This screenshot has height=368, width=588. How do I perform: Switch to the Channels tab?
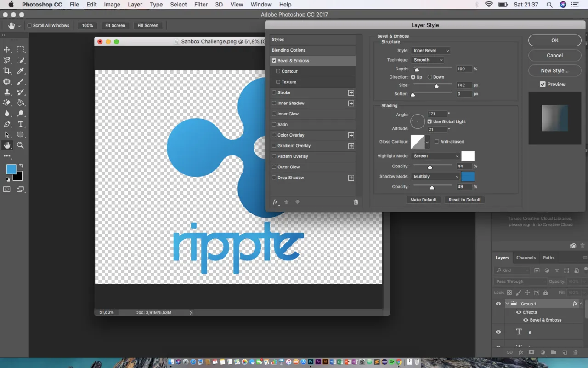coord(526,258)
